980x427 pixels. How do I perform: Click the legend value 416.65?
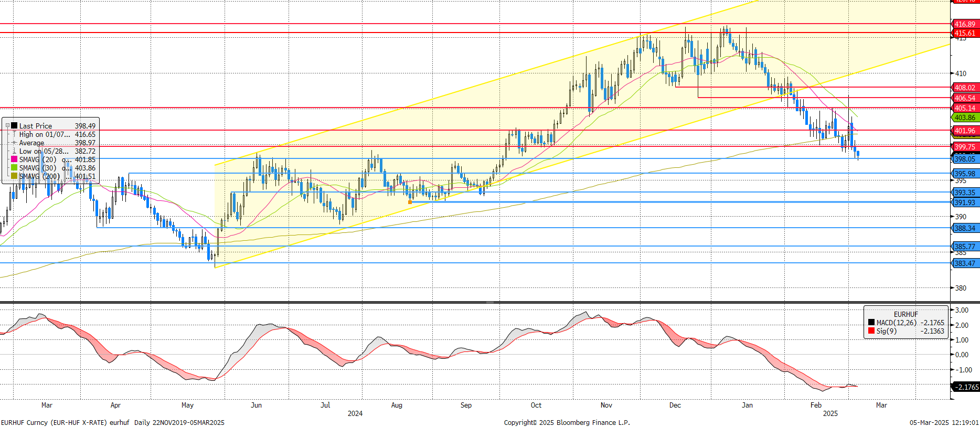point(85,134)
